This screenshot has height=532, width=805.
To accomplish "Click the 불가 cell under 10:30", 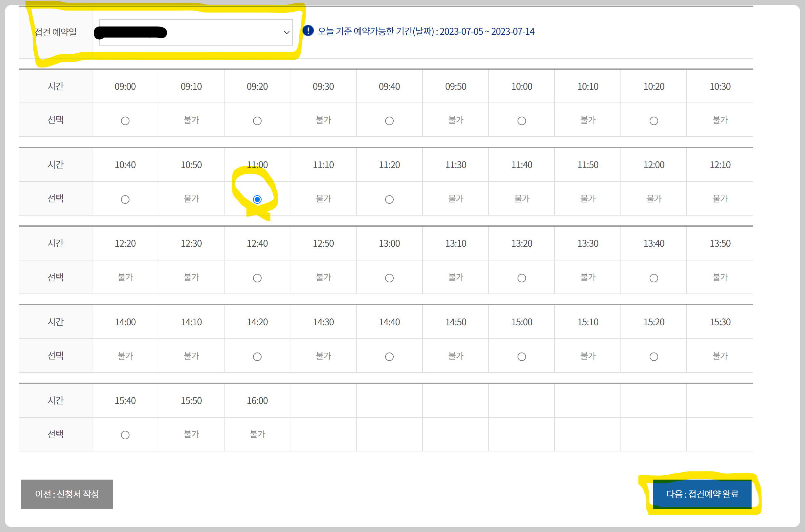I will 720,120.
